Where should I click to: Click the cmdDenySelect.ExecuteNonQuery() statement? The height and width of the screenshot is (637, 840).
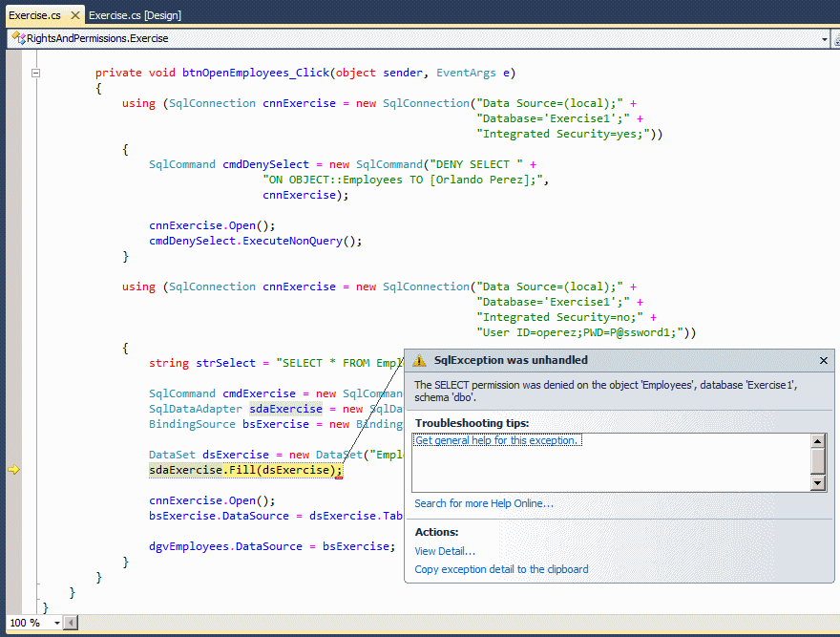click(256, 242)
